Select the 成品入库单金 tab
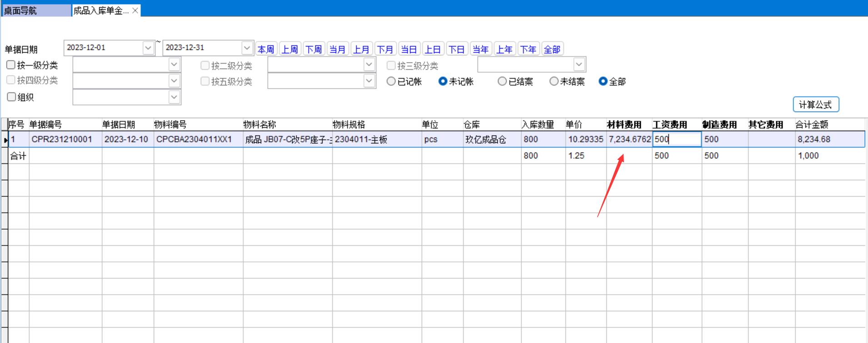868x343 pixels. coord(101,10)
